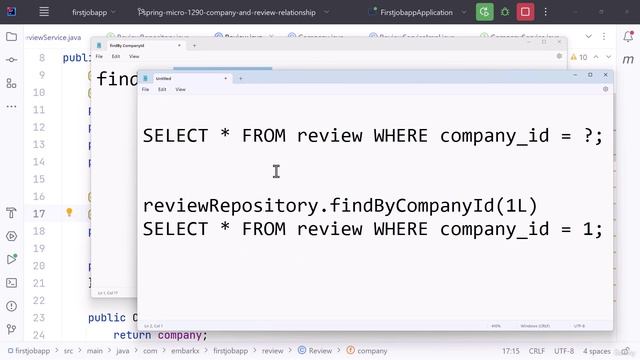The height and width of the screenshot is (360, 640).
Task: Click the warnings count indicator
Action: pos(579,57)
